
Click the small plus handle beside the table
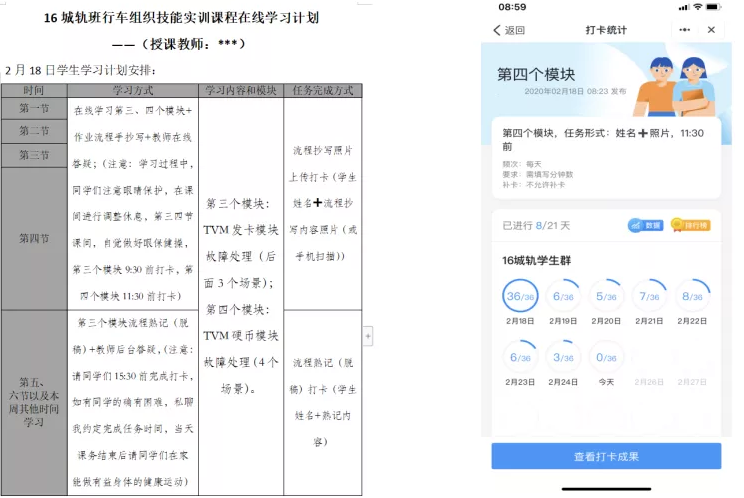(367, 336)
